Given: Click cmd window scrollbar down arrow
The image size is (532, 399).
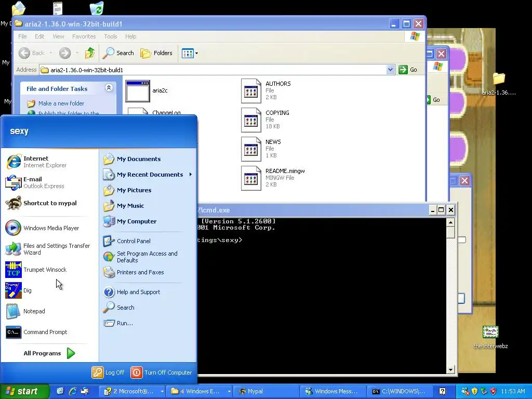Looking at the screenshot, I should click(x=450, y=370).
